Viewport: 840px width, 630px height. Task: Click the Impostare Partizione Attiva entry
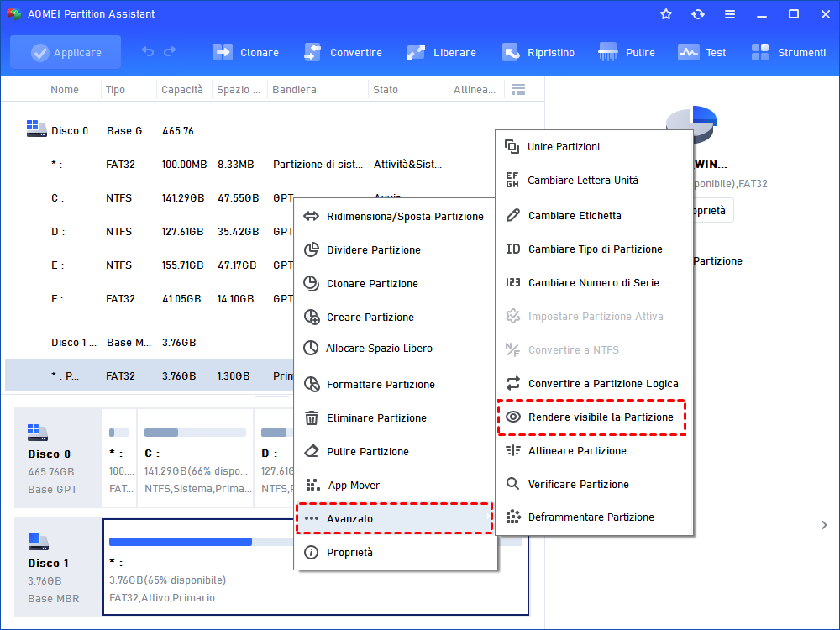click(594, 317)
